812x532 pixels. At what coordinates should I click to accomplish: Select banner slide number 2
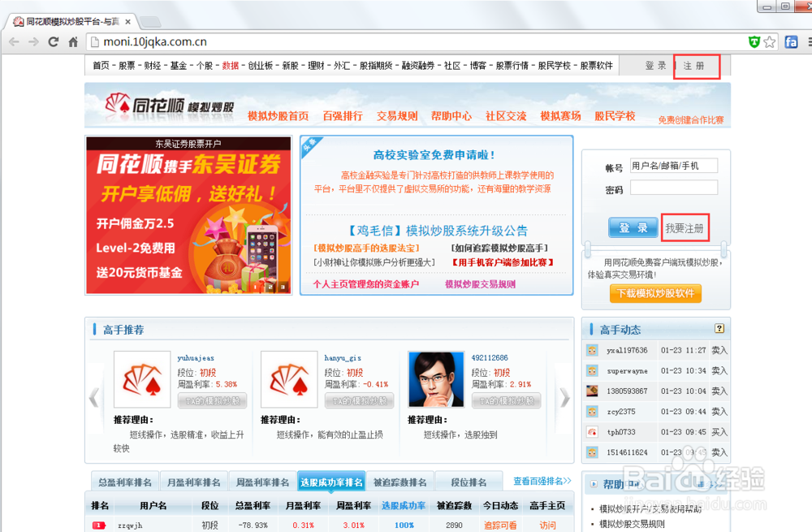(270, 287)
